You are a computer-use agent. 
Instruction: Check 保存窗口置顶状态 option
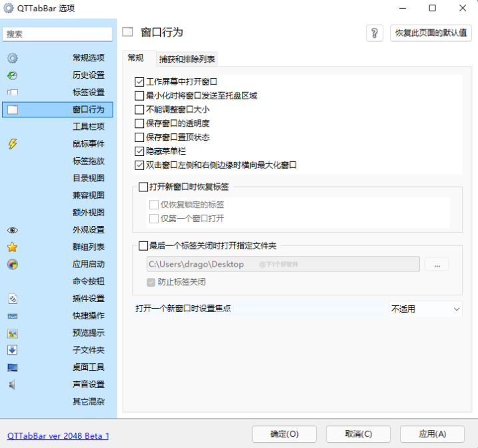coord(139,137)
